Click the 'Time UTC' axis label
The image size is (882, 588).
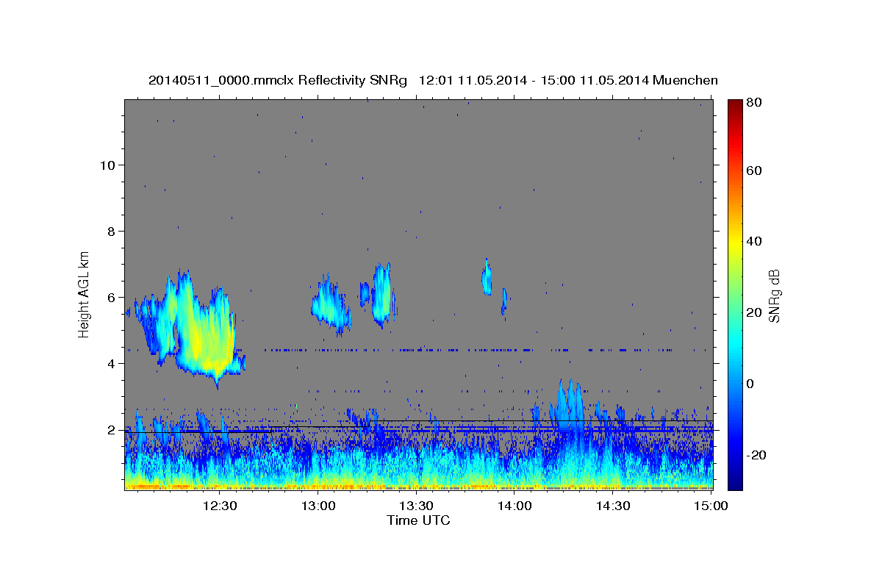click(x=418, y=520)
